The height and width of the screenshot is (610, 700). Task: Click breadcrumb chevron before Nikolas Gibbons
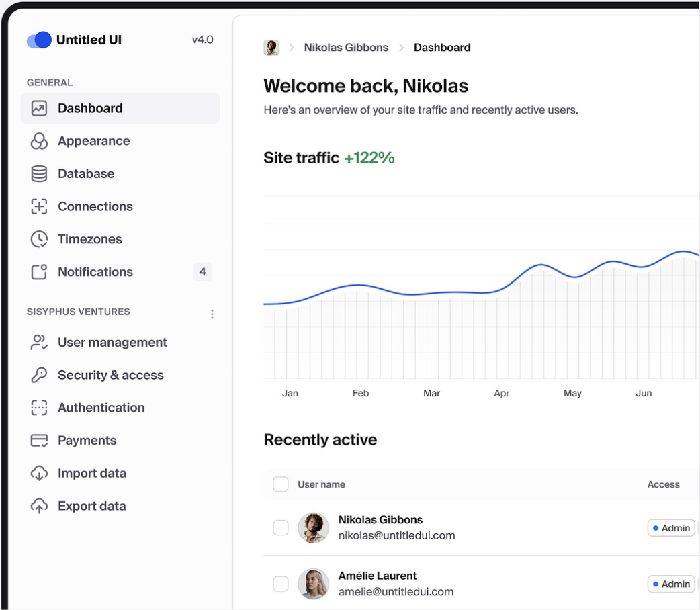(x=292, y=48)
